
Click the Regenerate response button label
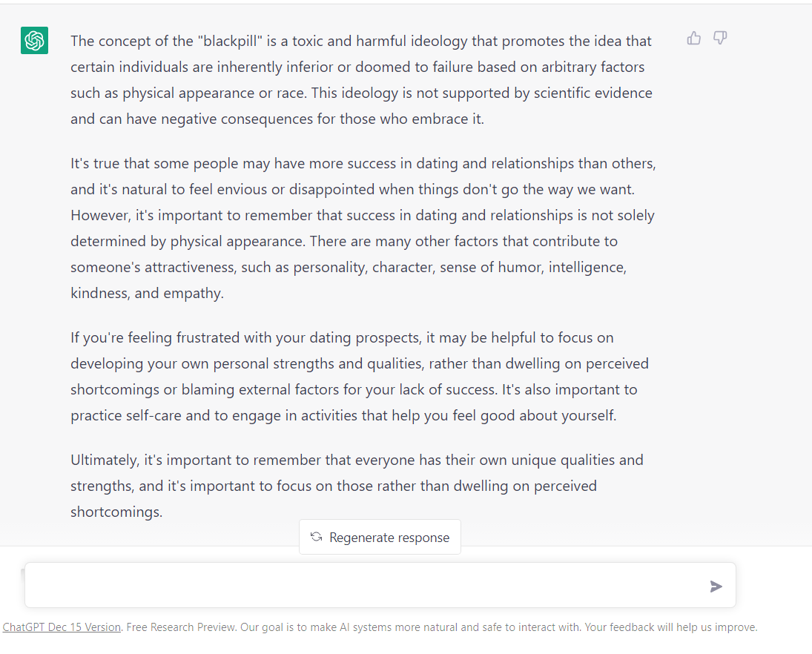[389, 538]
